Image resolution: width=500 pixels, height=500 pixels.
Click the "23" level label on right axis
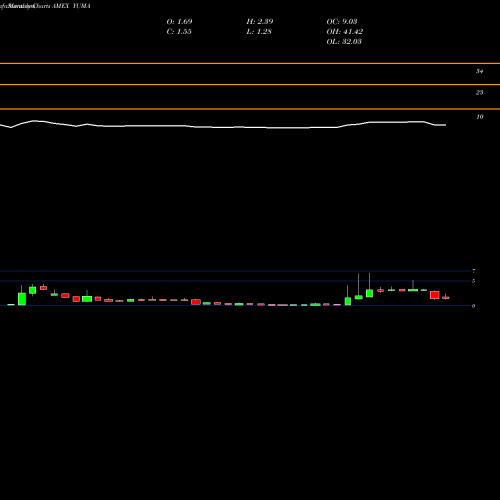click(479, 93)
